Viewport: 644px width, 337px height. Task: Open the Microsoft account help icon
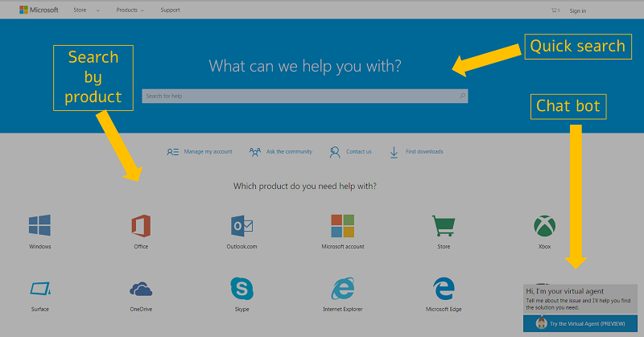(x=343, y=225)
